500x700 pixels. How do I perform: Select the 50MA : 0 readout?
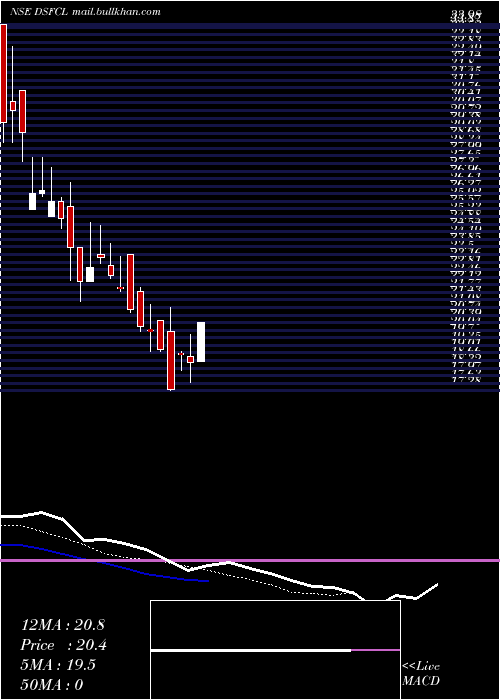(x=52, y=685)
